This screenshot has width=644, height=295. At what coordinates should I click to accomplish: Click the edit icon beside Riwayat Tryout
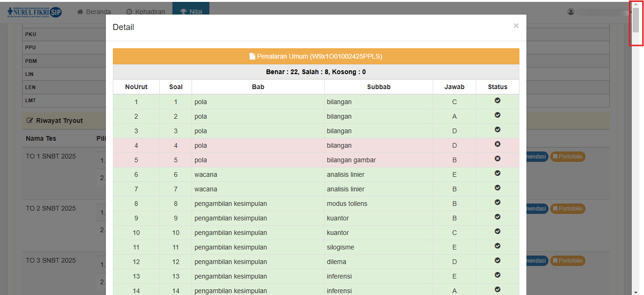(30, 121)
